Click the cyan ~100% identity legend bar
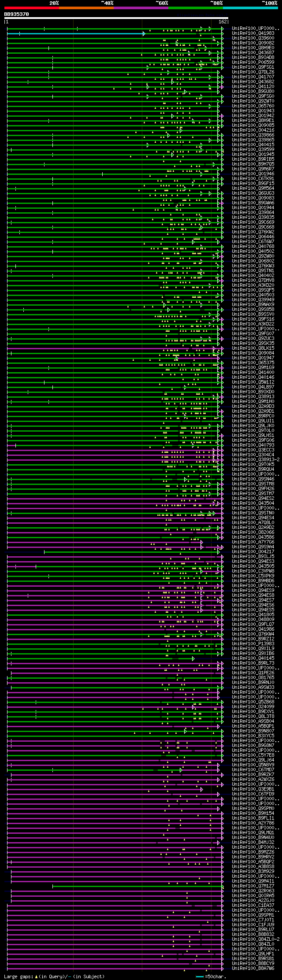Image resolution: width=282 pixels, height=980 pixels. click(x=250, y=7)
